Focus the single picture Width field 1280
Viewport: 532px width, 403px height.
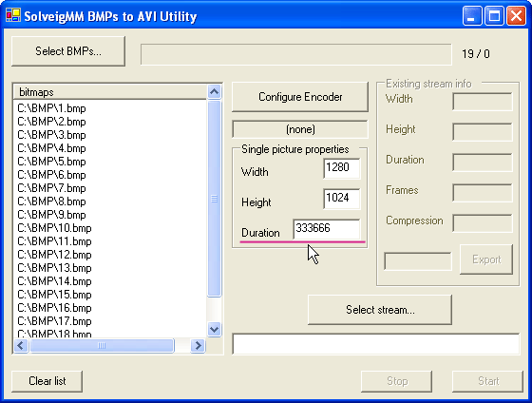pos(342,168)
